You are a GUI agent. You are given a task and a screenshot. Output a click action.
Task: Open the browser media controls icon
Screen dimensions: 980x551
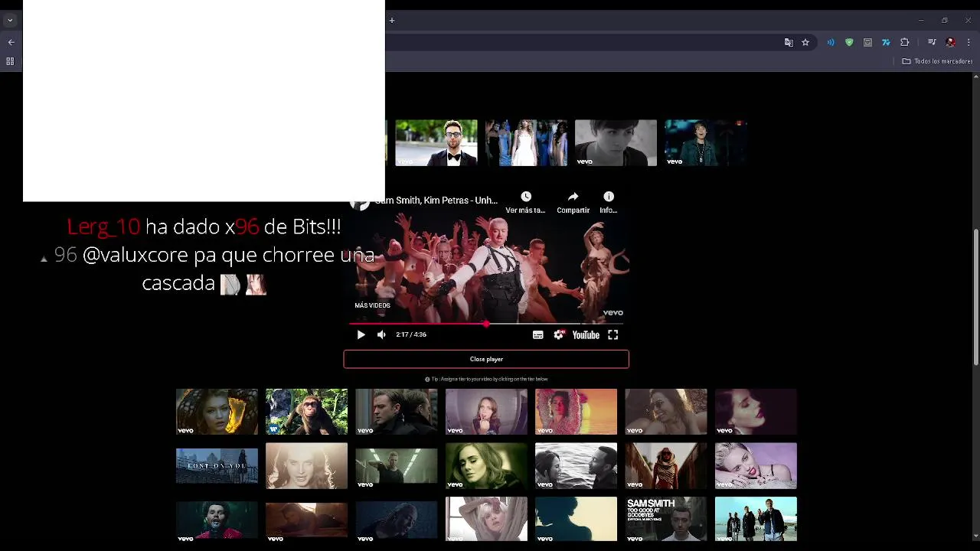click(932, 43)
